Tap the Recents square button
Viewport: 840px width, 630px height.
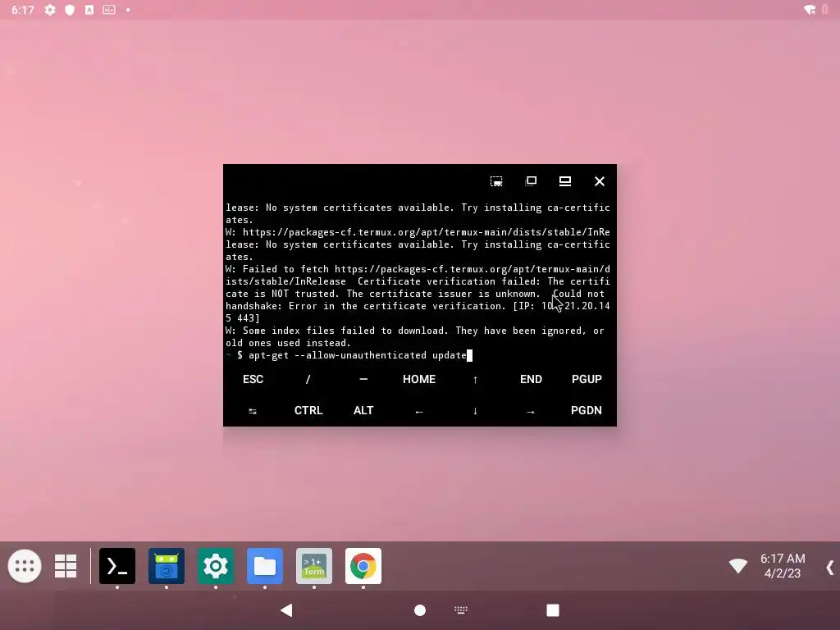click(x=553, y=610)
